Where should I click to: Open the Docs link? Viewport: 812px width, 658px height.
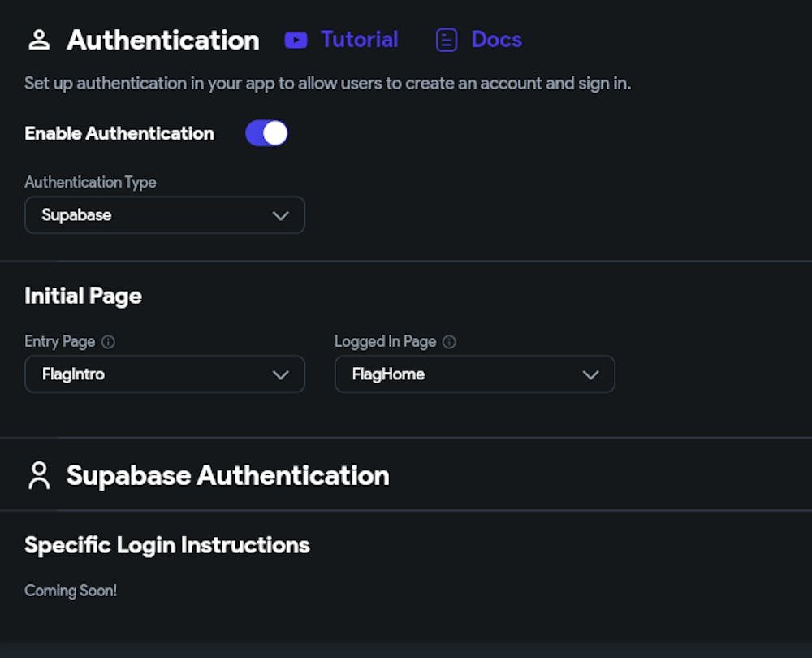point(496,40)
